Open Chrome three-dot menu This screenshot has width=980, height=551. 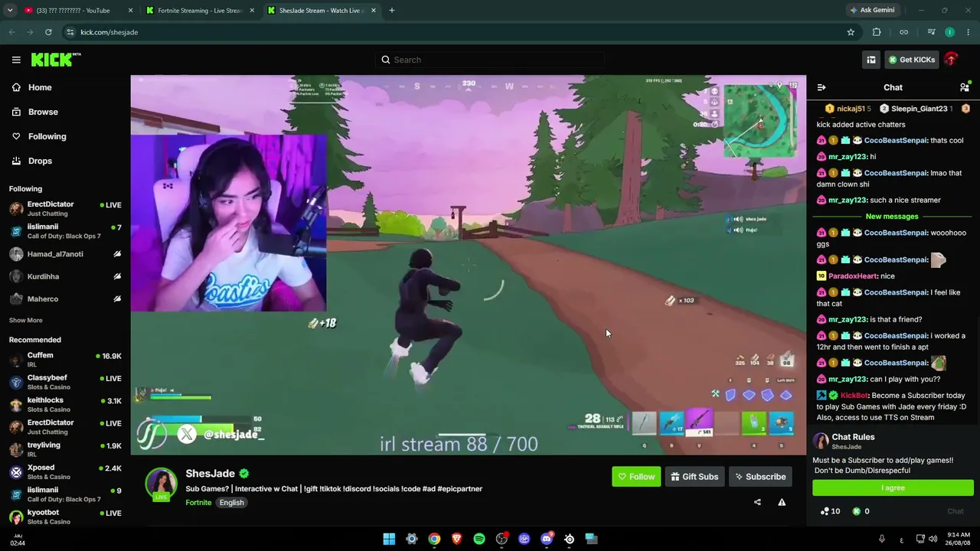click(x=969, y=32)
